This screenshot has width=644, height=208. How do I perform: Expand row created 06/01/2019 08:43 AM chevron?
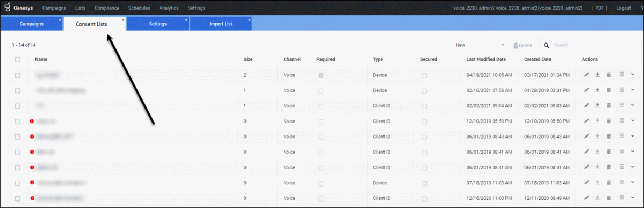(x=633, y=136)
